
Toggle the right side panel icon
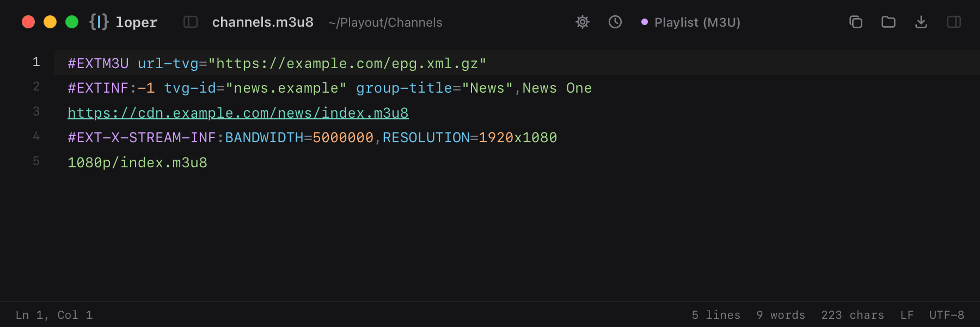pyautogui.click(x=954, y=22)
